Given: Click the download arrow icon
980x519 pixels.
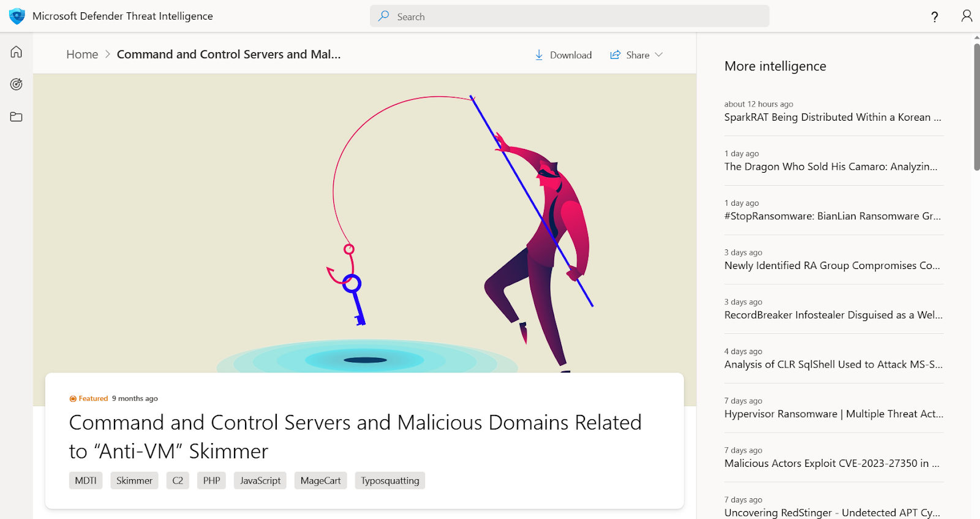Looking at the screenshot, I should pos(539,55).
